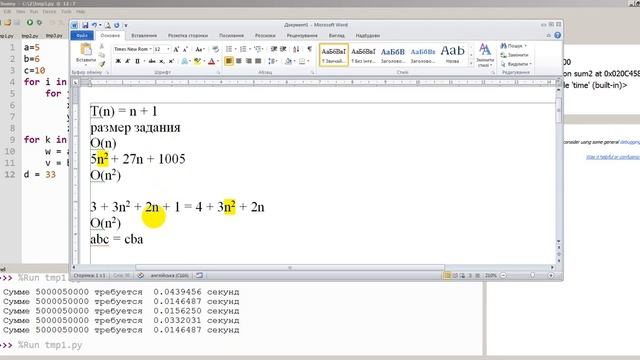Click the Change Styles AA button

pos(485,55)
